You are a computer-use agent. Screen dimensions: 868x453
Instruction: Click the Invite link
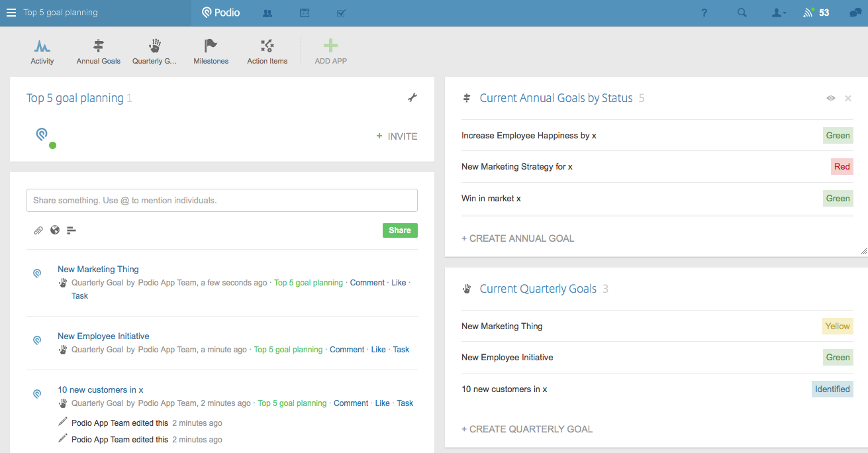coord(397,136)
